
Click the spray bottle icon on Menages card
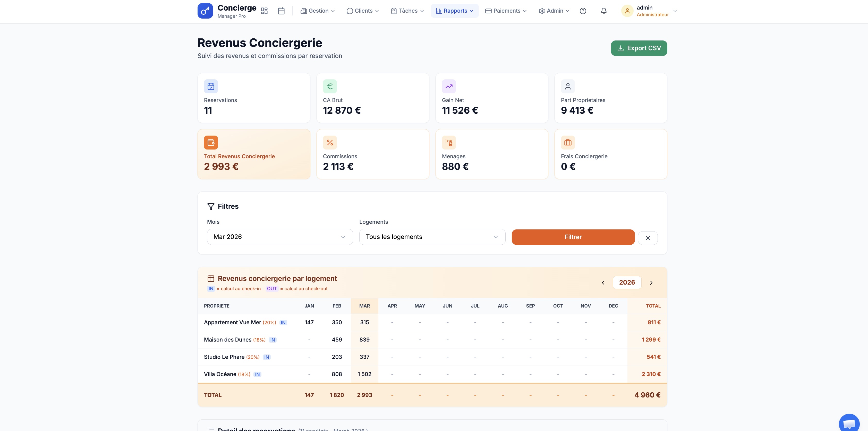click(449, 142)
